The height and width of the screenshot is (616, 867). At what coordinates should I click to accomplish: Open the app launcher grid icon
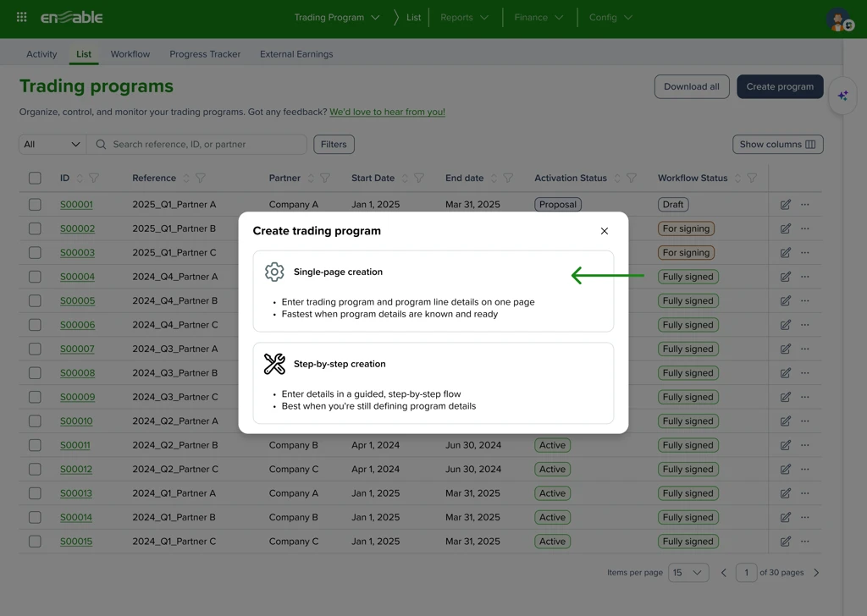click(22, 17)
